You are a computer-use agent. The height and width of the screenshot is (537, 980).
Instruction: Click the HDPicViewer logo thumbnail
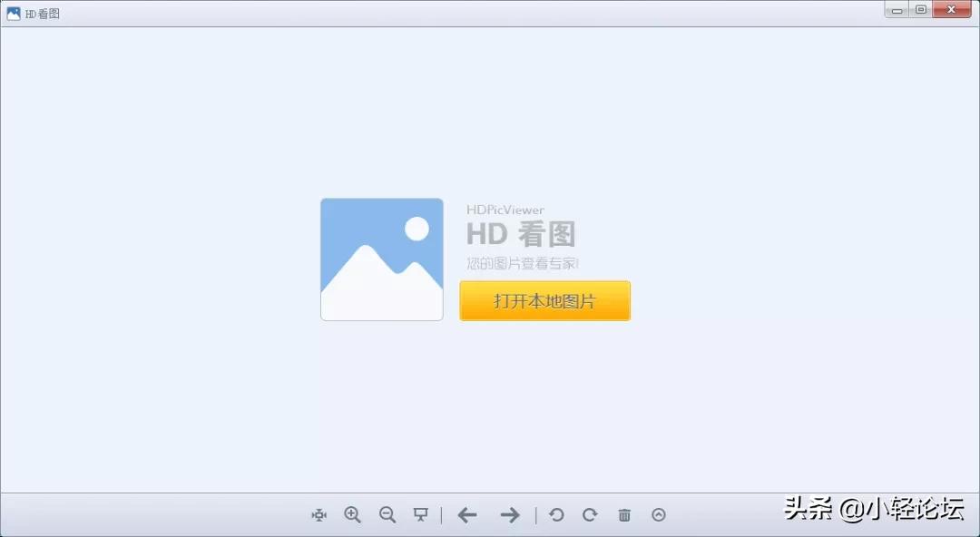[381, 258]
